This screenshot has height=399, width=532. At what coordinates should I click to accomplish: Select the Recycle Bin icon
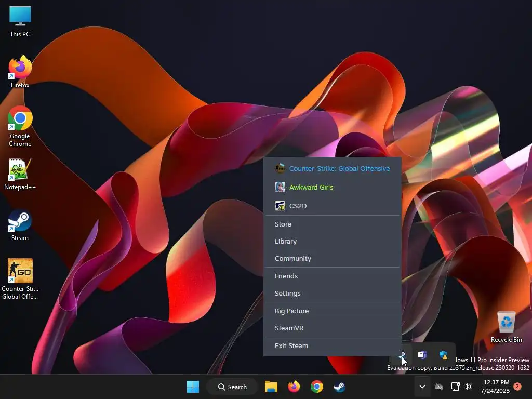[506, 327]
